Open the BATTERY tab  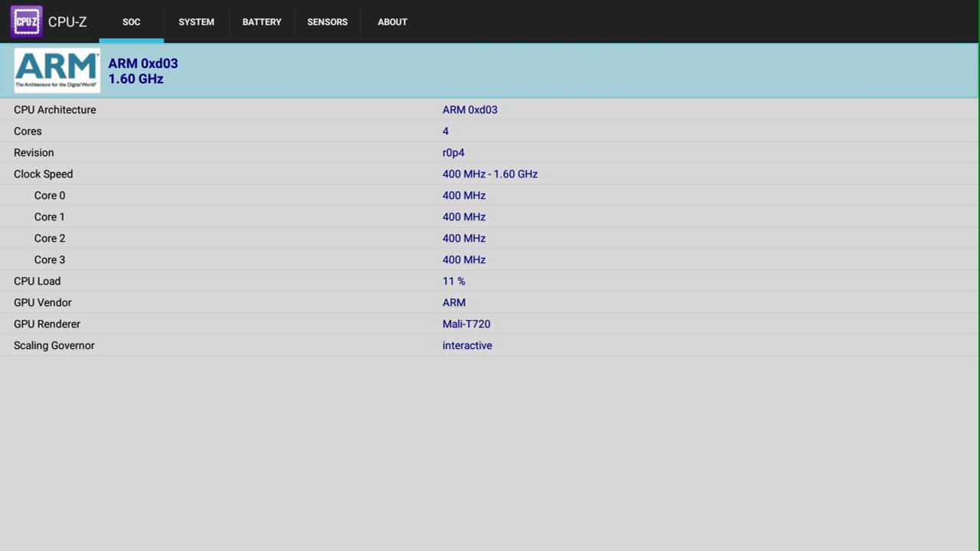262,21
